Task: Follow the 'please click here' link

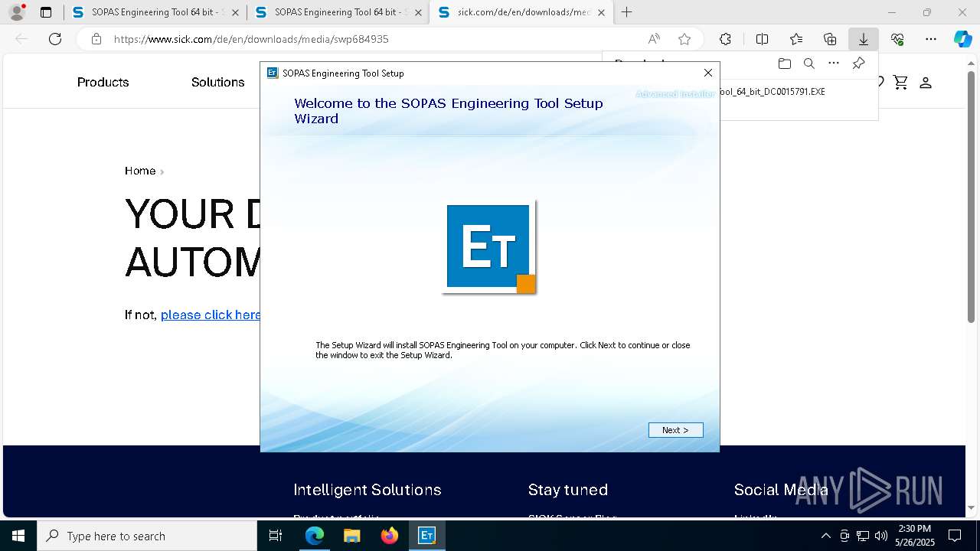Action: pyautogui.click(x=211, y=315)
